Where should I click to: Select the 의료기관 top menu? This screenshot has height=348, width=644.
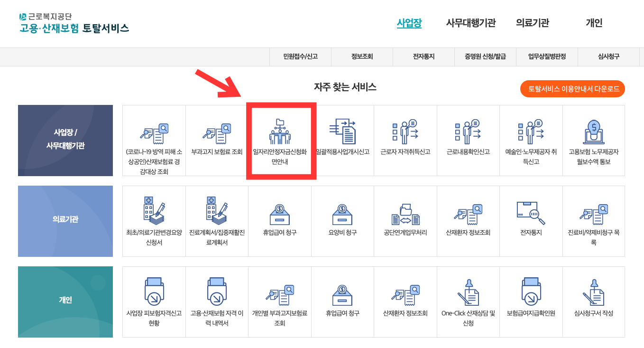[x=533, y=23]
